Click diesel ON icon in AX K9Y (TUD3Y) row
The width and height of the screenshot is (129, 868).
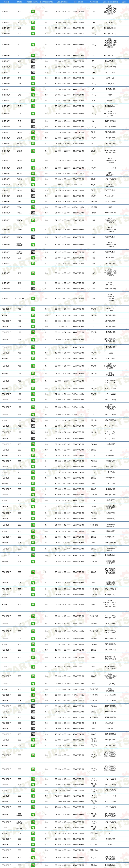(33, 67)
